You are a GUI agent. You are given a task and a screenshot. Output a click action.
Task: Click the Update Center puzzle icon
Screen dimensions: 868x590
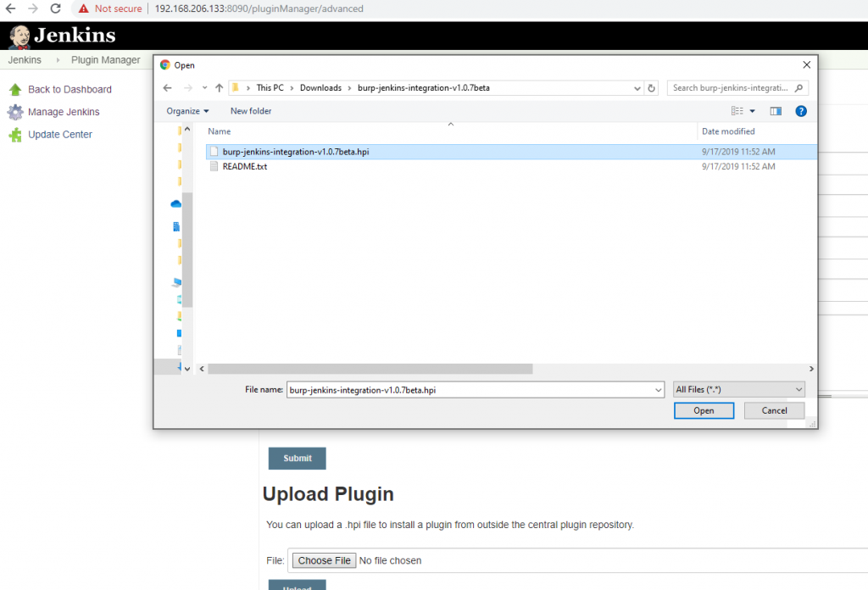click(x=15, y=135)
